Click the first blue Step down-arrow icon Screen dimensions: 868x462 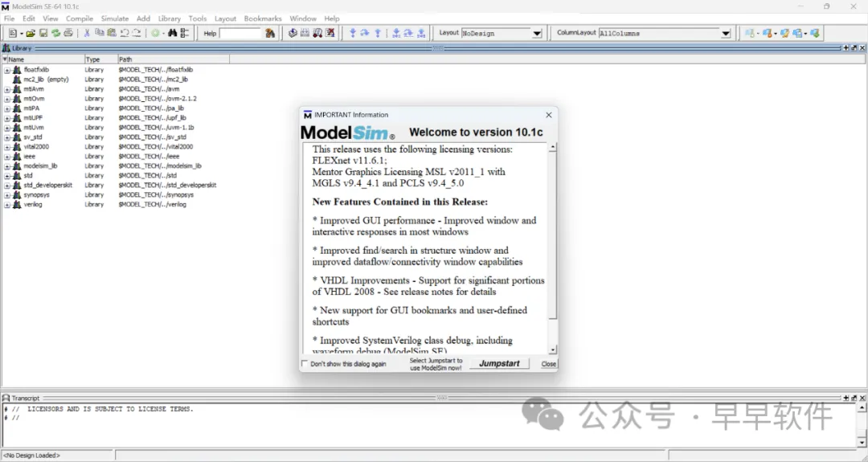(x=353, y=33)
